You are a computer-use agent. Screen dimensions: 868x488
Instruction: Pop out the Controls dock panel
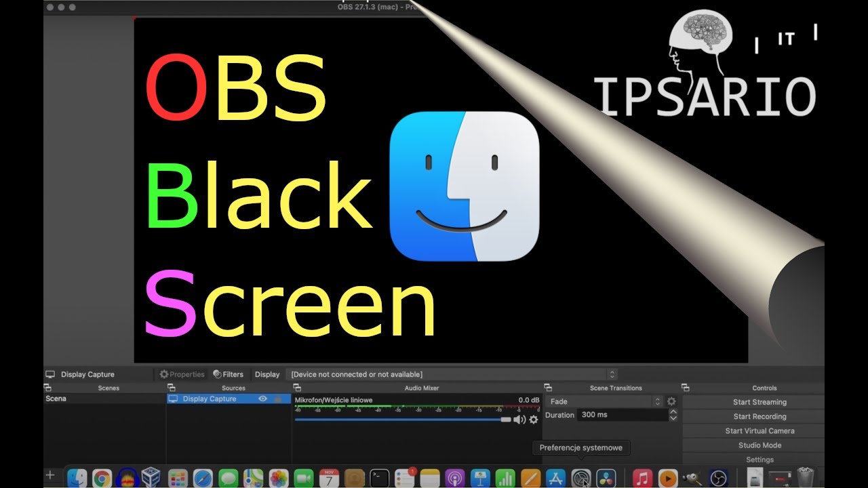coord(686,388)
